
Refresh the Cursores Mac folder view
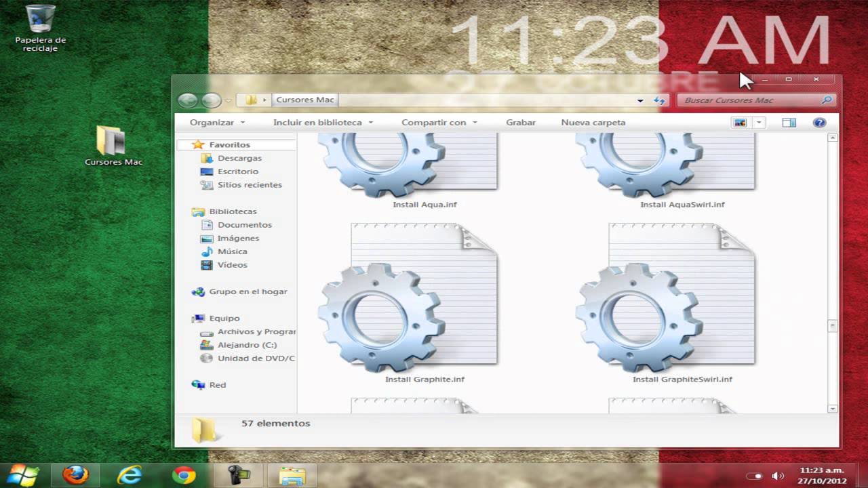pos(659,100)
